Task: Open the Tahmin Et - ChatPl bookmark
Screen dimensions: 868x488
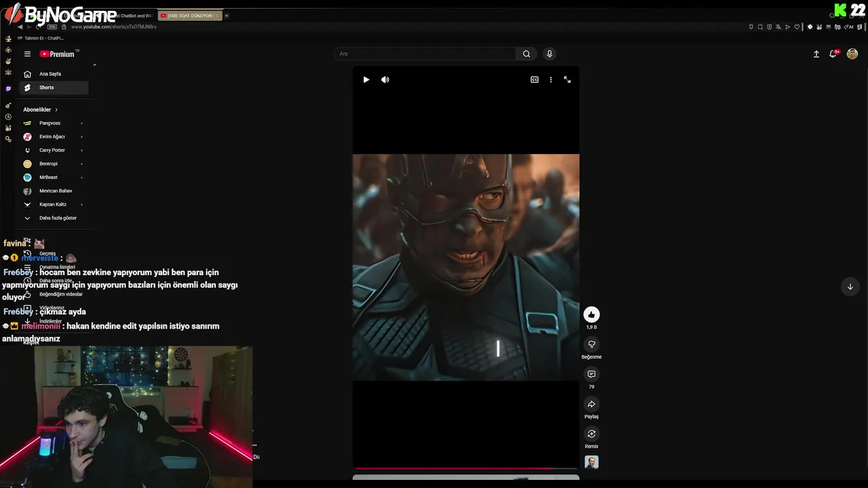Action: click(x=40, y=38)
